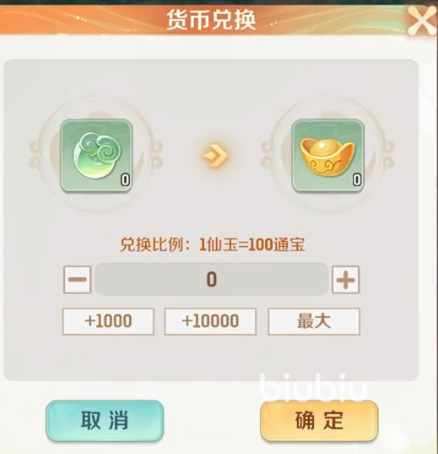
Task: Confirm the exchange with 确定
Action: tap(319, 421)
